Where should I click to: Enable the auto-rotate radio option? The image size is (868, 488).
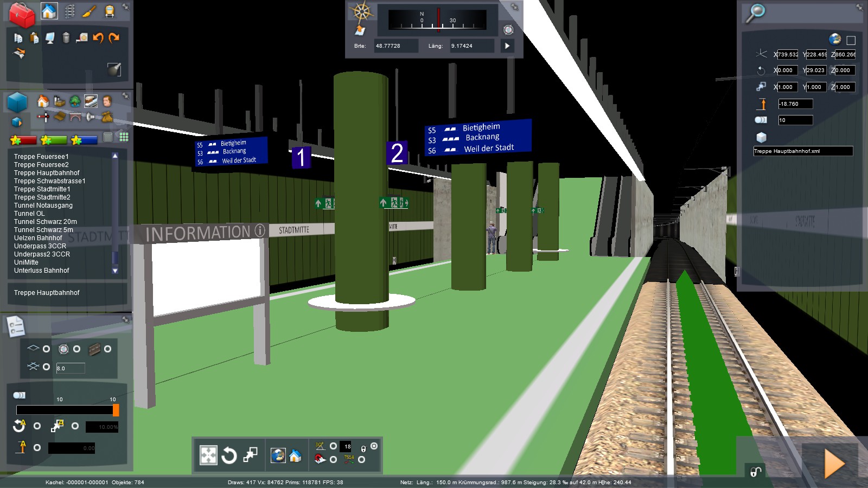[37, 426]
